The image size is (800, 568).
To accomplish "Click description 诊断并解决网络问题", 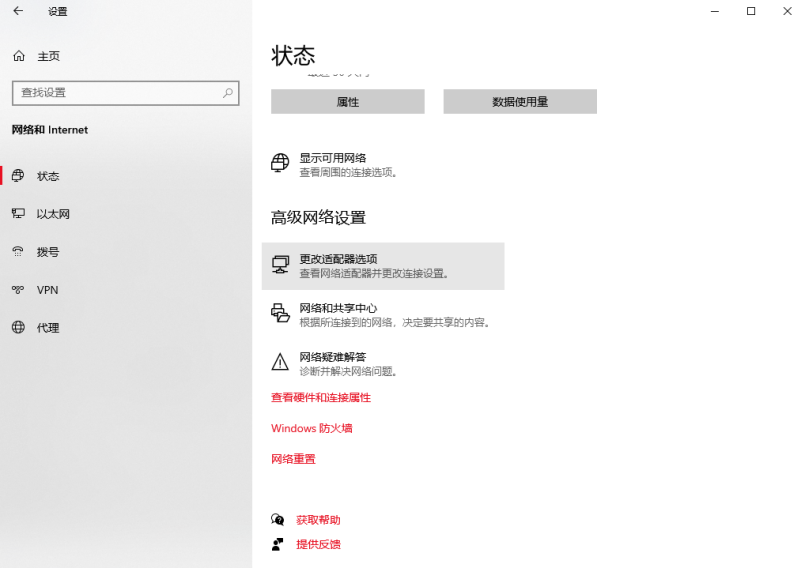I will (348, 371).
